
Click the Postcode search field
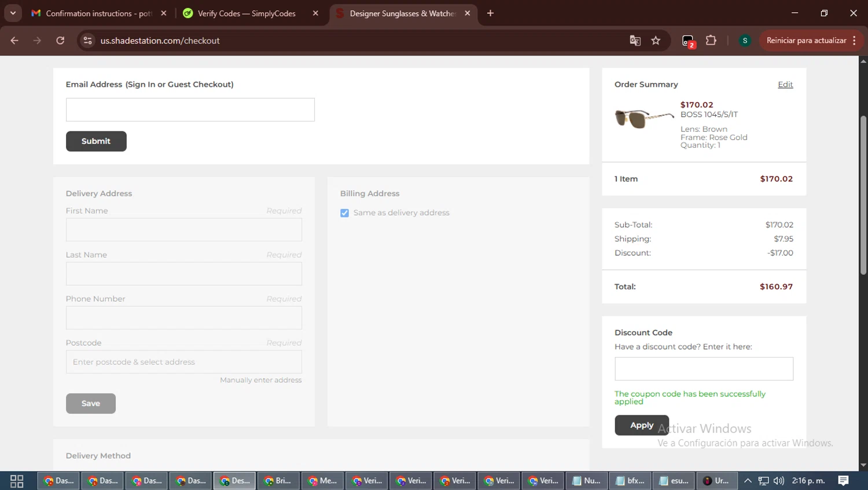(184, 362)
